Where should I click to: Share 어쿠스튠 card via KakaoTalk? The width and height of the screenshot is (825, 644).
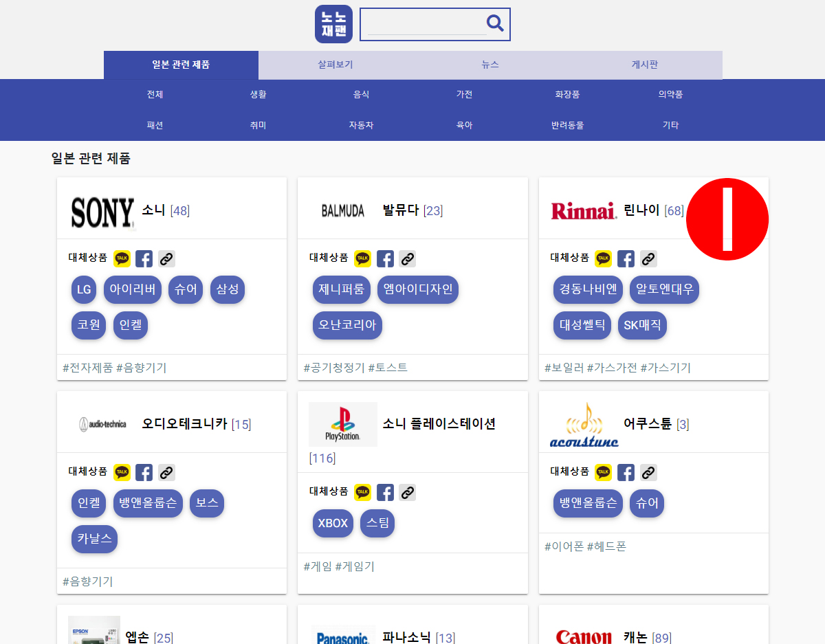tap(603, 472)
